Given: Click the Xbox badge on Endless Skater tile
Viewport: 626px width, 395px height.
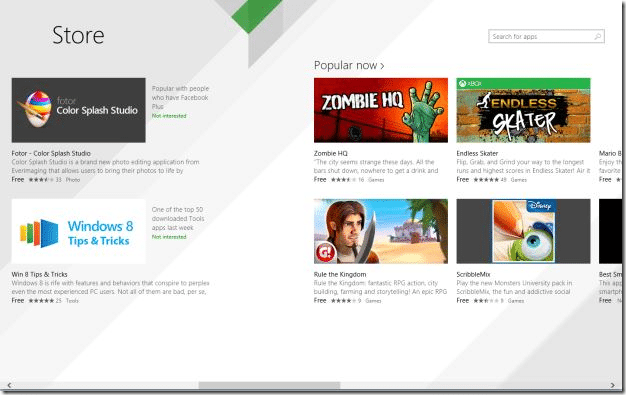Looking at the screenshot, I should pyautogui.click(x=470, y=83).
